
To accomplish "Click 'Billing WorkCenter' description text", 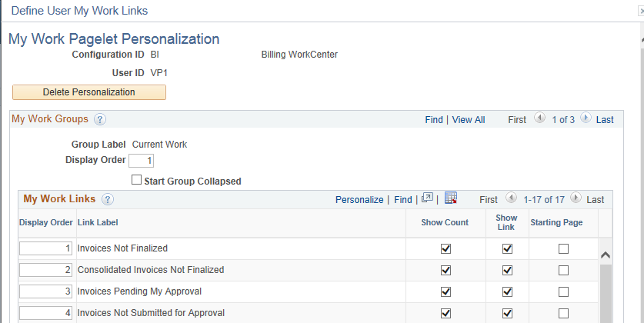I will click(x=299, y=55).
